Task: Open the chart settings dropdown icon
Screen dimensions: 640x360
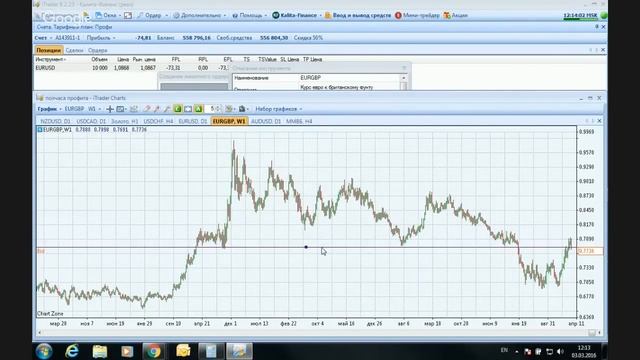Action: tap(230, 109)
